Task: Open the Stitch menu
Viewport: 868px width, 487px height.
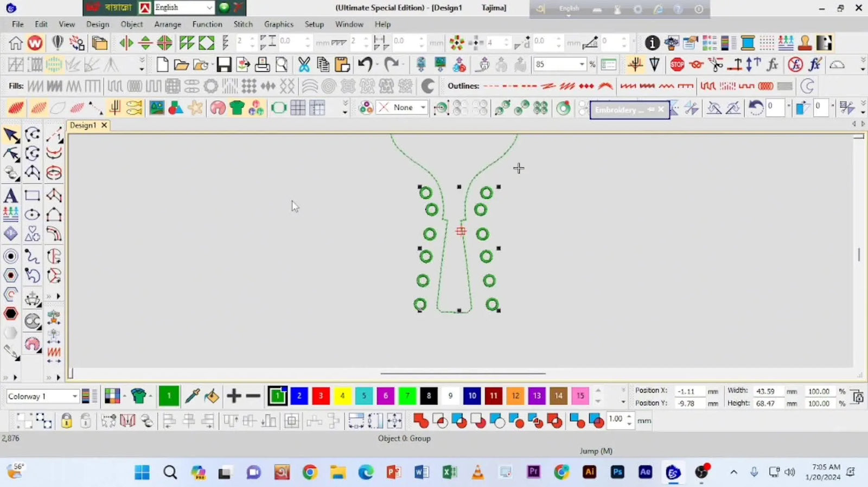Action: click(x=243, y=24)
